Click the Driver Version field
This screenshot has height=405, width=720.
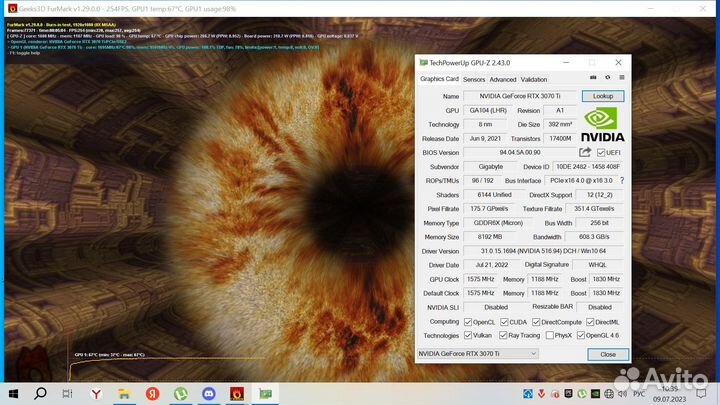pos(543,251)
